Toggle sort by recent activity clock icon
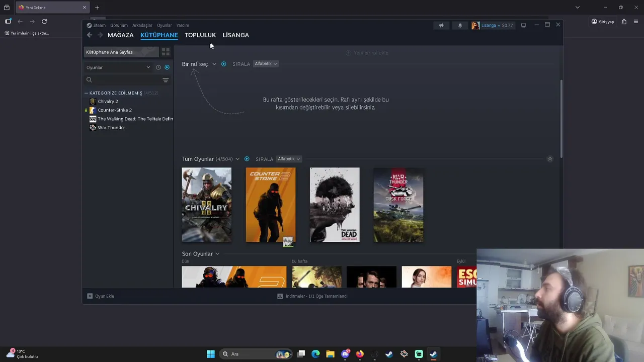Image resolution: width=644 pixels, height=362 pixels. point(158,67)
